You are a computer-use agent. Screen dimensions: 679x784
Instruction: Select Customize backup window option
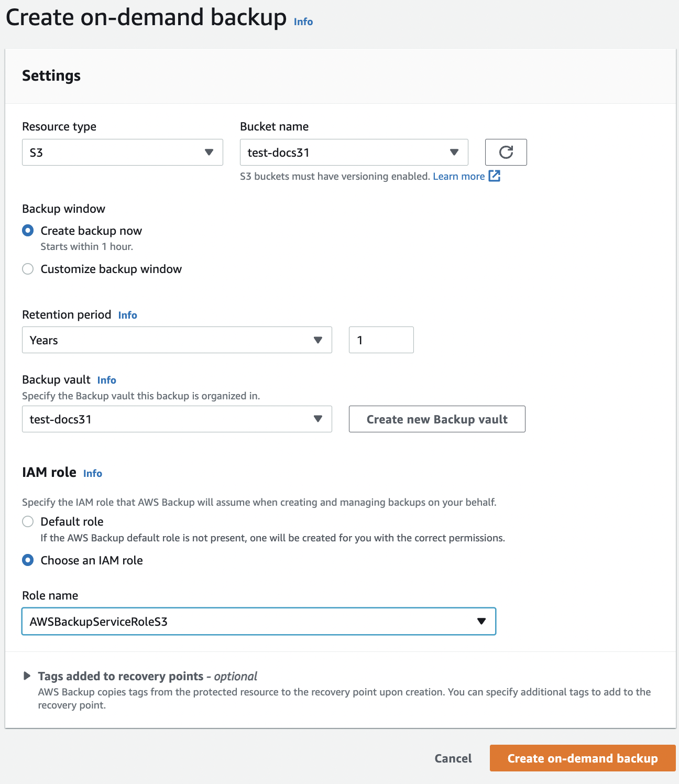click(x=28, y=269)
